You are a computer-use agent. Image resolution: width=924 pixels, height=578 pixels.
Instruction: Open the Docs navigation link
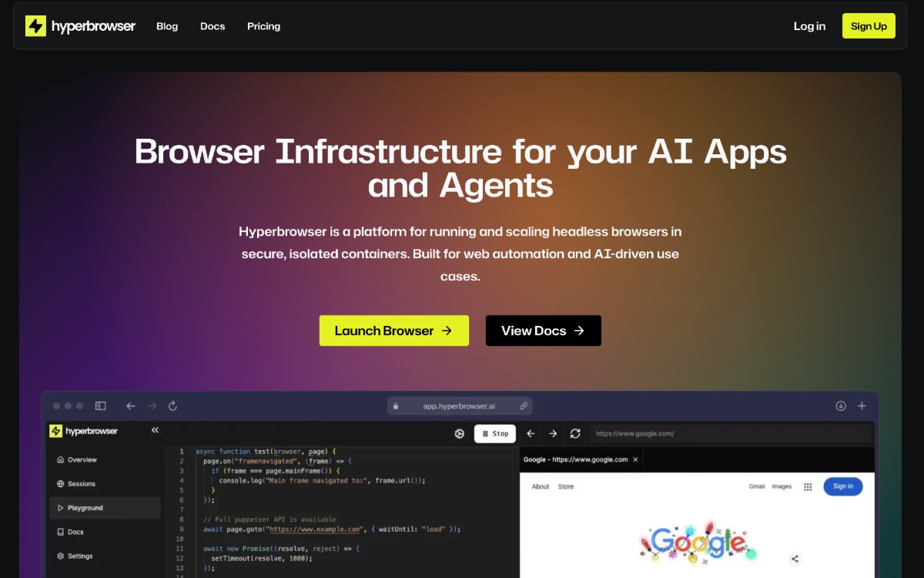click(213, 26)
